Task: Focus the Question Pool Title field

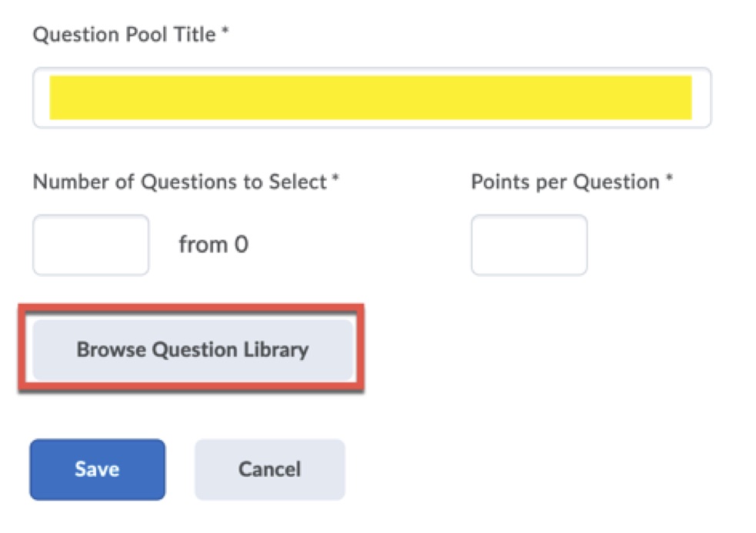Action: point(371,98)
